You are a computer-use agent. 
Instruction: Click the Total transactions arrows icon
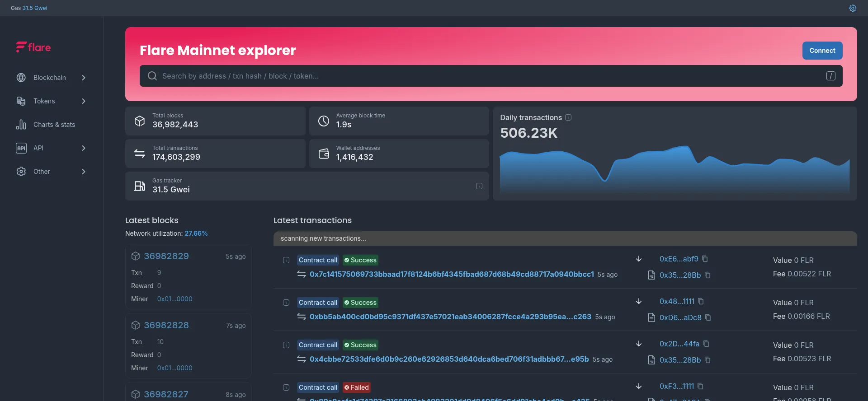tap(140, 154)
